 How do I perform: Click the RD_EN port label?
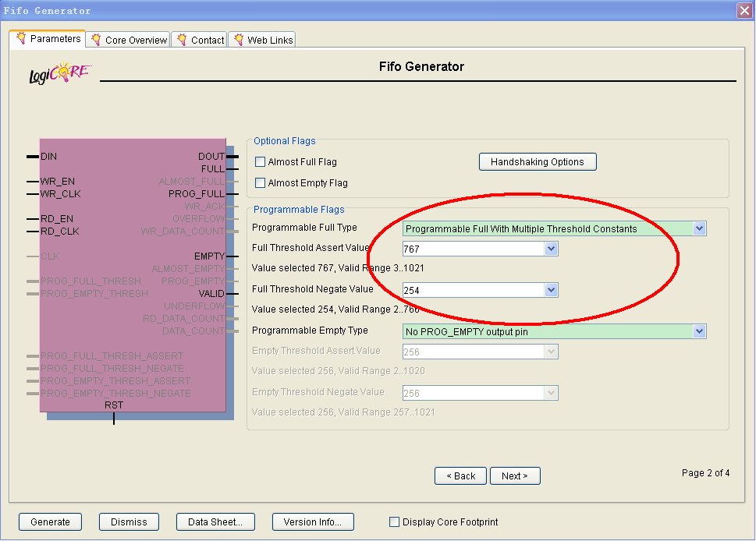pos(57,219)
